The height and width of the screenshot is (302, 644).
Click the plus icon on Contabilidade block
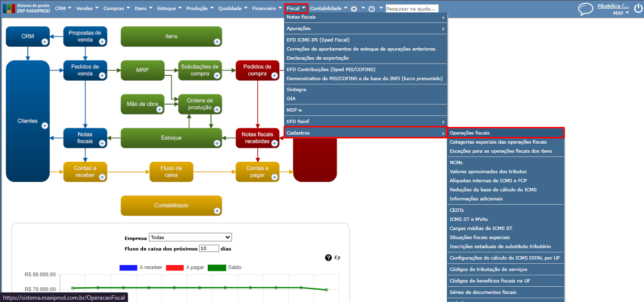(217, 211)
